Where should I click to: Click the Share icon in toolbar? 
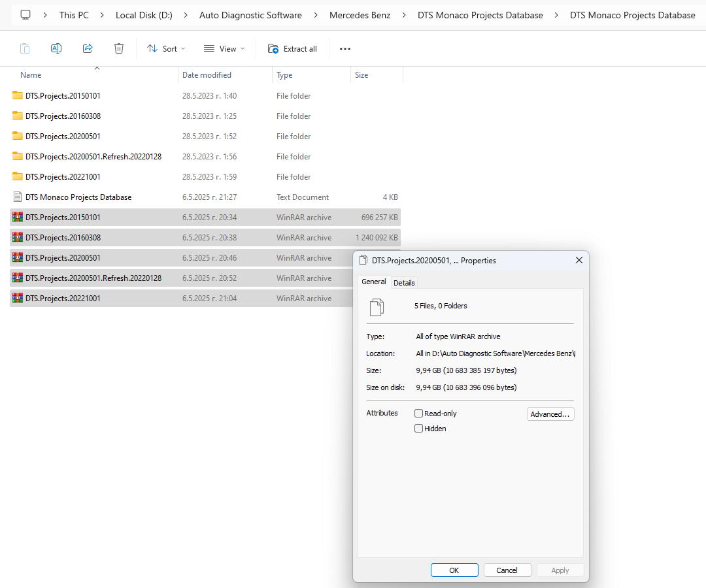click(x=88, y=48)
